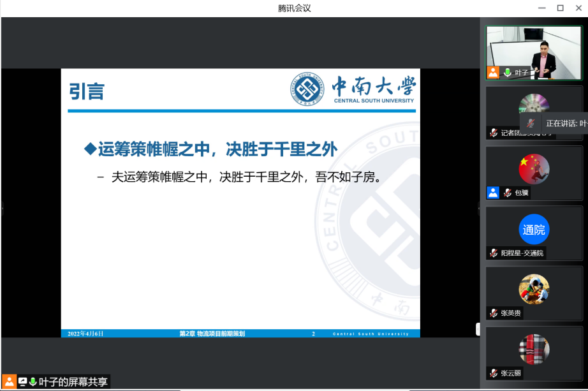This screenshot has width=588, height=391.
Task: Click the muted mic icon beside 阳程星-交通院
Action: tap(493, 253)
